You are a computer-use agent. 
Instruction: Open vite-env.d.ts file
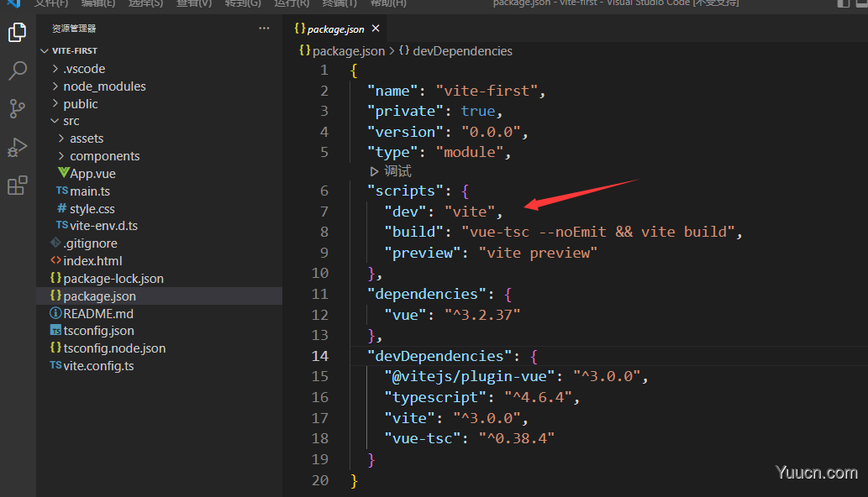point(103,226)
